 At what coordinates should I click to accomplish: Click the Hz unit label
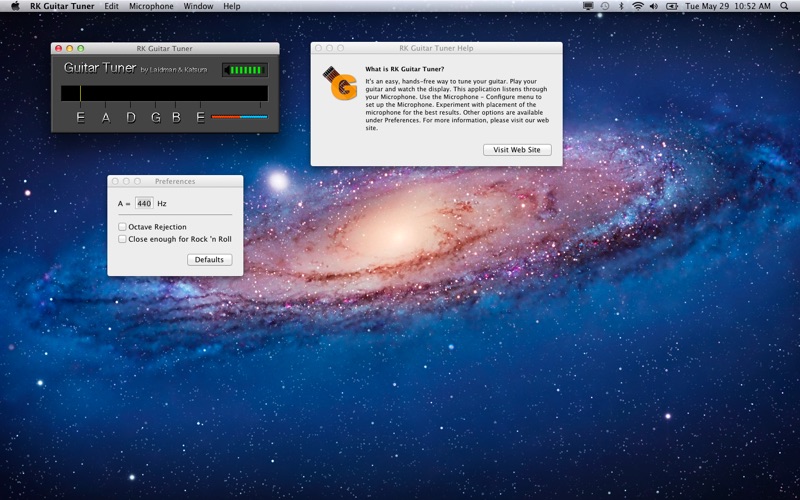(162, 204)
